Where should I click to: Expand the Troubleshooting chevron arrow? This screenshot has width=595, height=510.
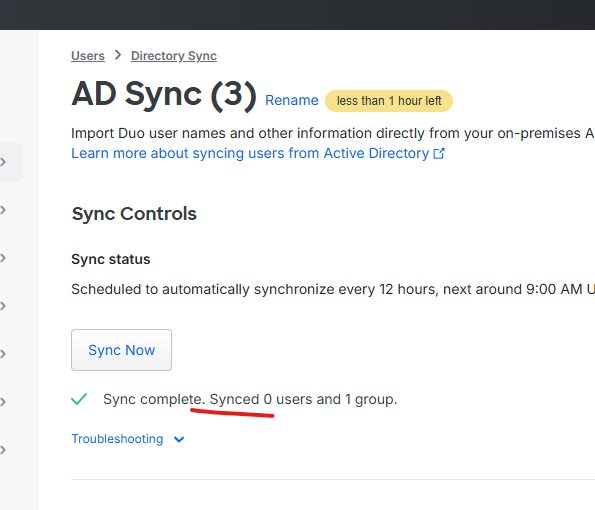[179, 439]
